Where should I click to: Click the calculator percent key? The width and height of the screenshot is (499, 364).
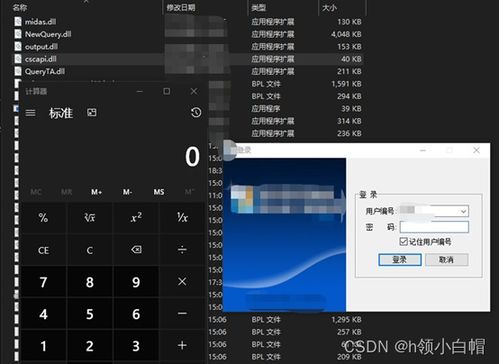coord(43,218)
